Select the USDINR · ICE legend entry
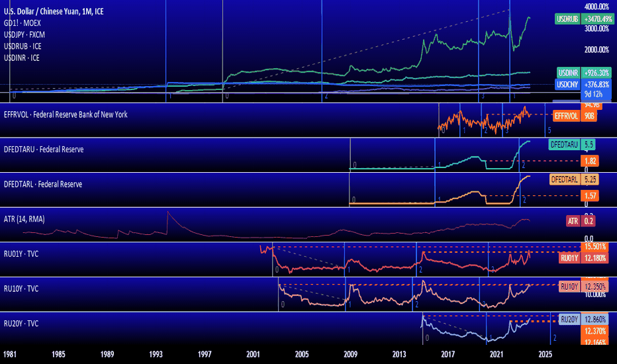Viewport: 617px width, 364px height. tap(22, 58)
